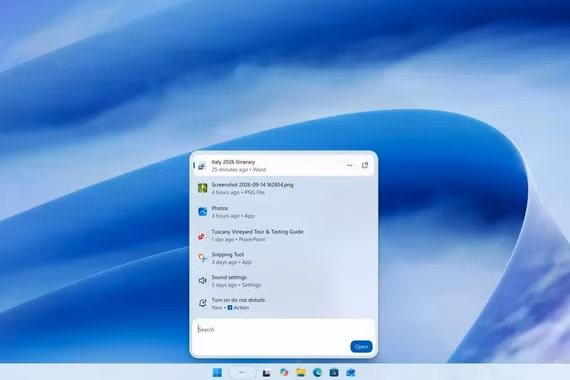The height and width of the screenshot is (380, 570).
Task: Select the Tuscany Vineyard Tour & Tasting Guide result
Action: click(x=284, y=235)
